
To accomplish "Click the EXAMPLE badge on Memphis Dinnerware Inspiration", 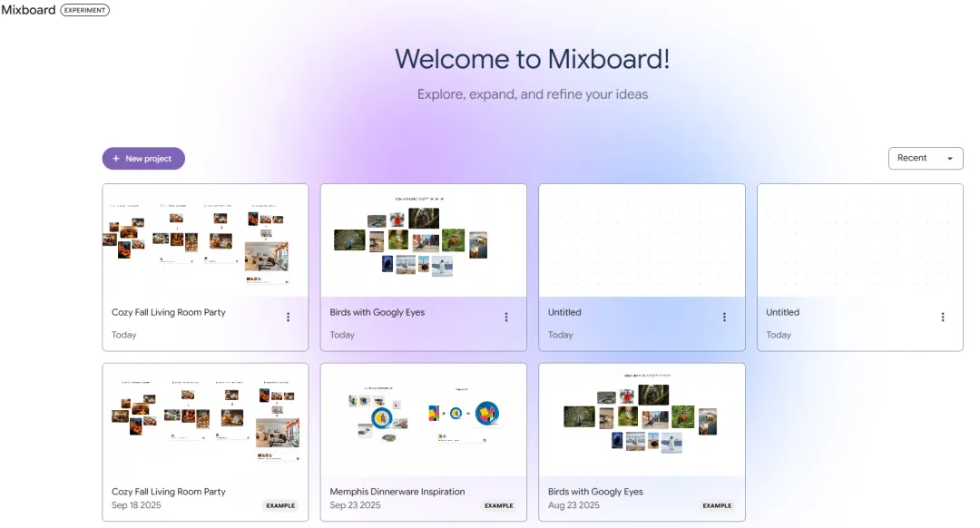I will point(499,505).
